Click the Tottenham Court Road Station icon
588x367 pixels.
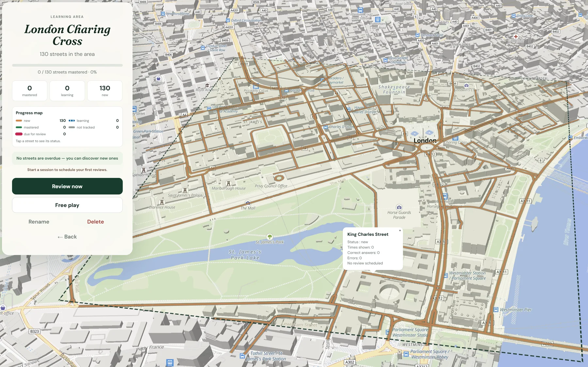click(360, 10)
